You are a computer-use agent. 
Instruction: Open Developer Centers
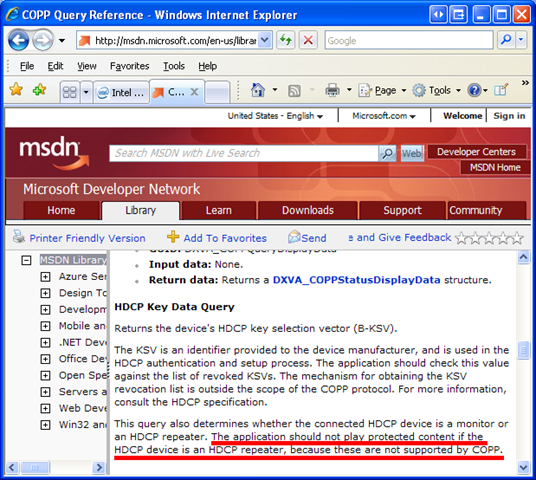pos(476,151)
